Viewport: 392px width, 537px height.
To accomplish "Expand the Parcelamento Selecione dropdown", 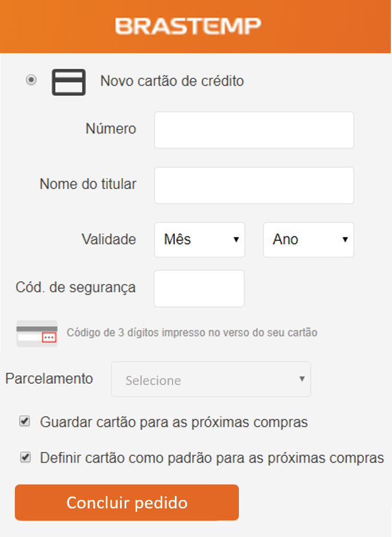I will coord(211,379).
